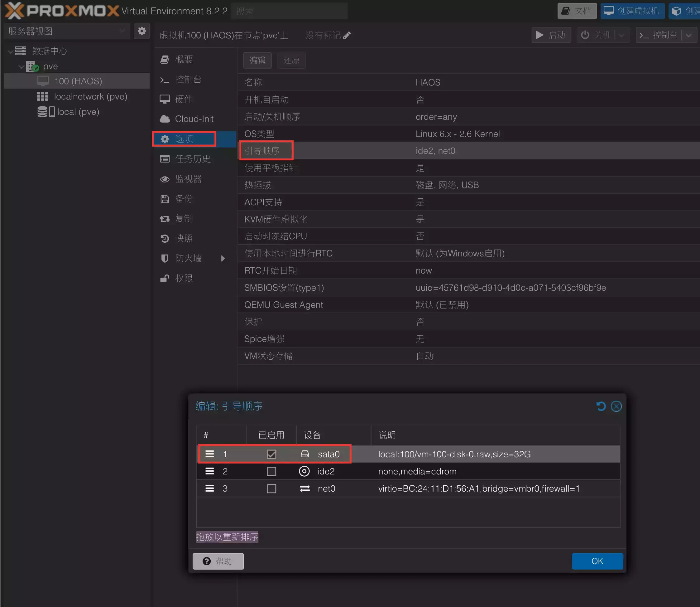Screen dimensions: 700x607
Task: Reset boot order with the undo icon
Action: click(601, 406)
